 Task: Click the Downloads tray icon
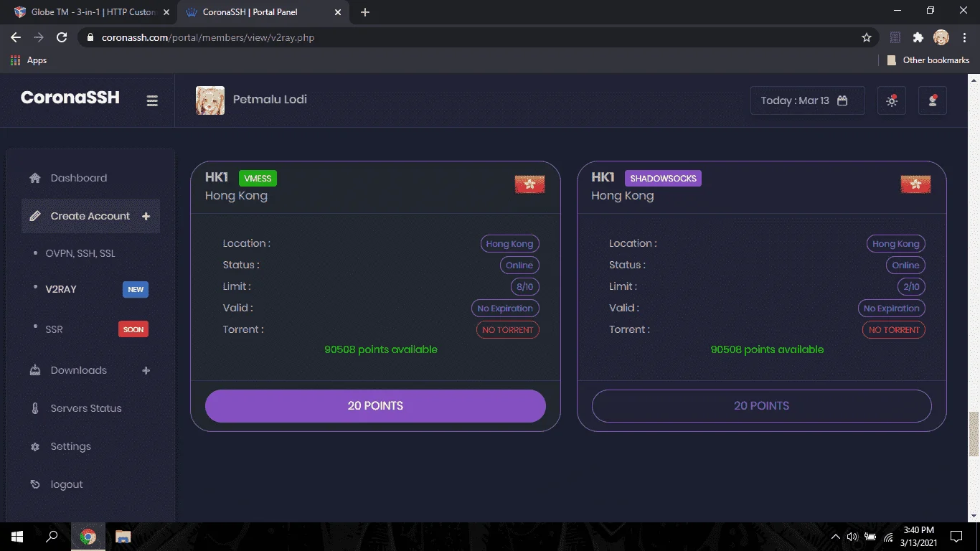35,370
